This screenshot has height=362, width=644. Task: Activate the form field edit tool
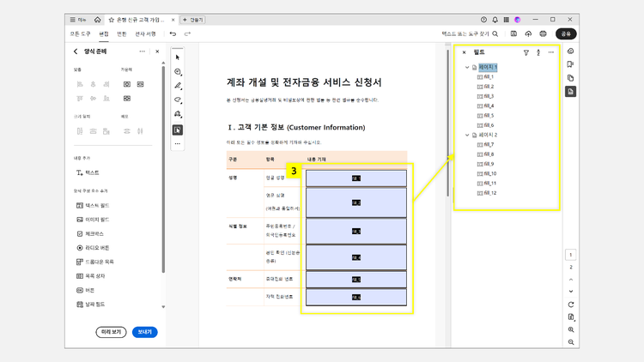(178, 130)
